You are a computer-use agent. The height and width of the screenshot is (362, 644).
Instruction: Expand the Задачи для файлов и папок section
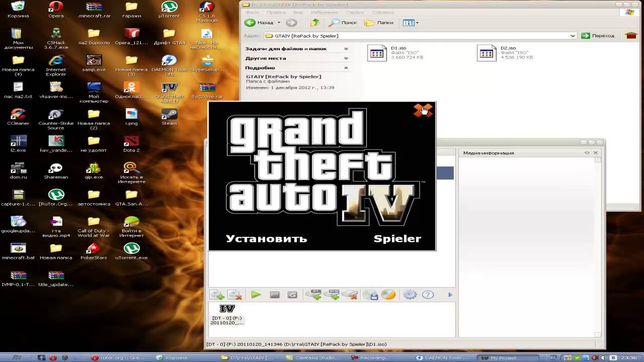click(x=297, y=49)
